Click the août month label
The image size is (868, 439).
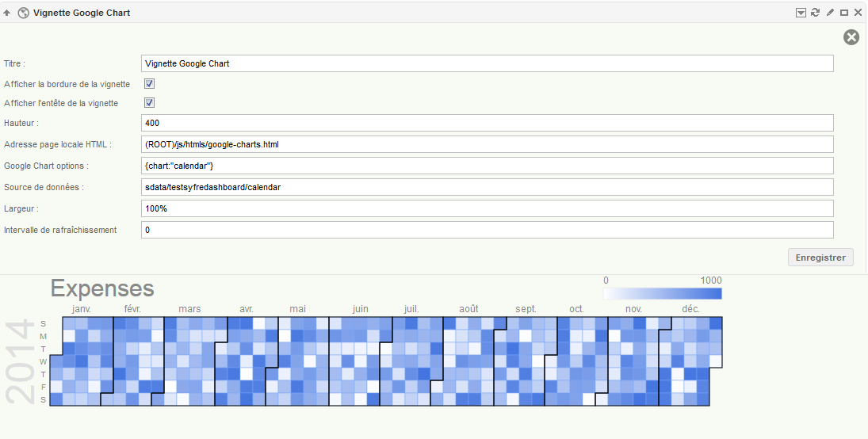[468, 309]
